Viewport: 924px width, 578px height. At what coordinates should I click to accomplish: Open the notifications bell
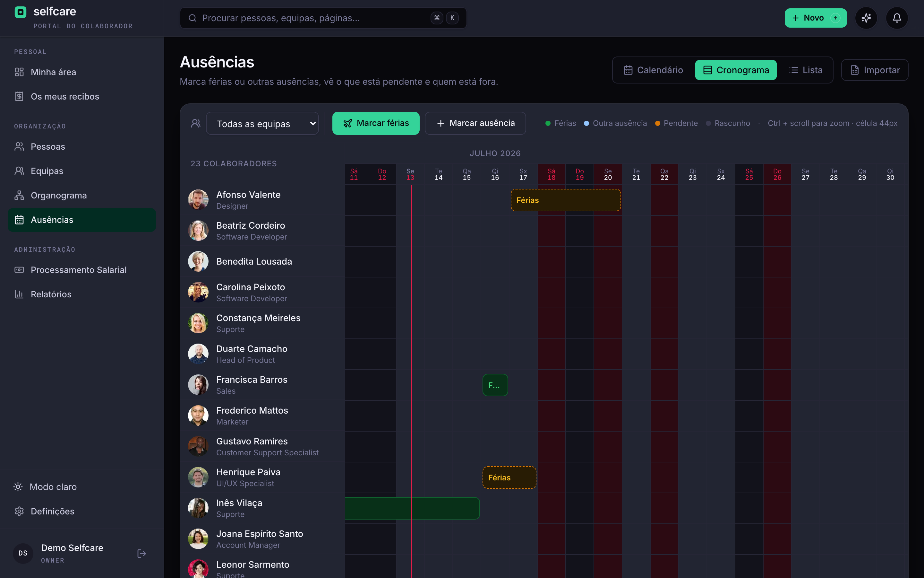click(x=897, y=18)
